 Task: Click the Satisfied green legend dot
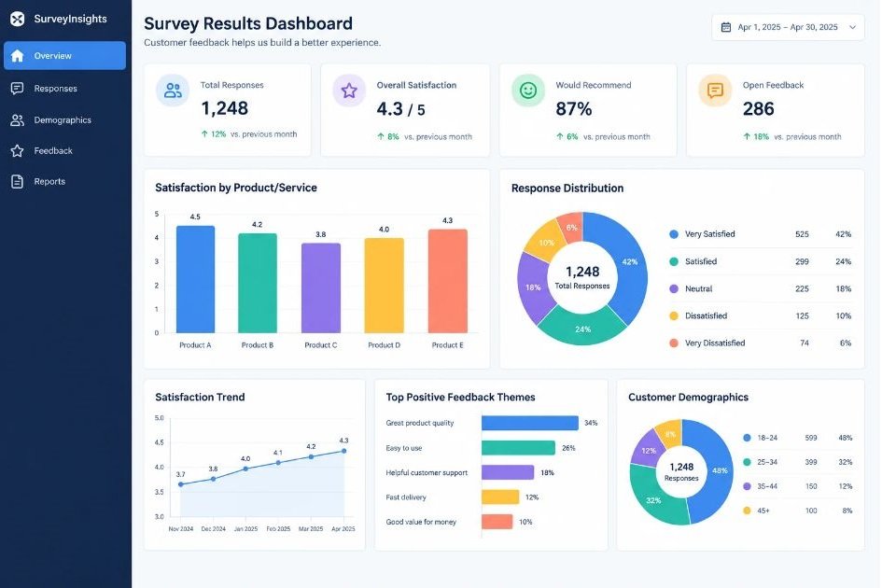point(674,261)
